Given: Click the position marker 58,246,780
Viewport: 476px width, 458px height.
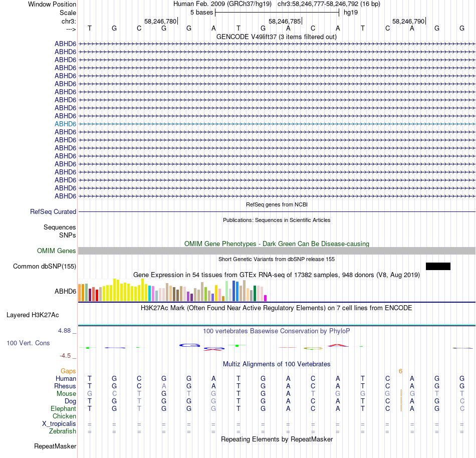Looking at the screenshot, I should pos(160,21).
